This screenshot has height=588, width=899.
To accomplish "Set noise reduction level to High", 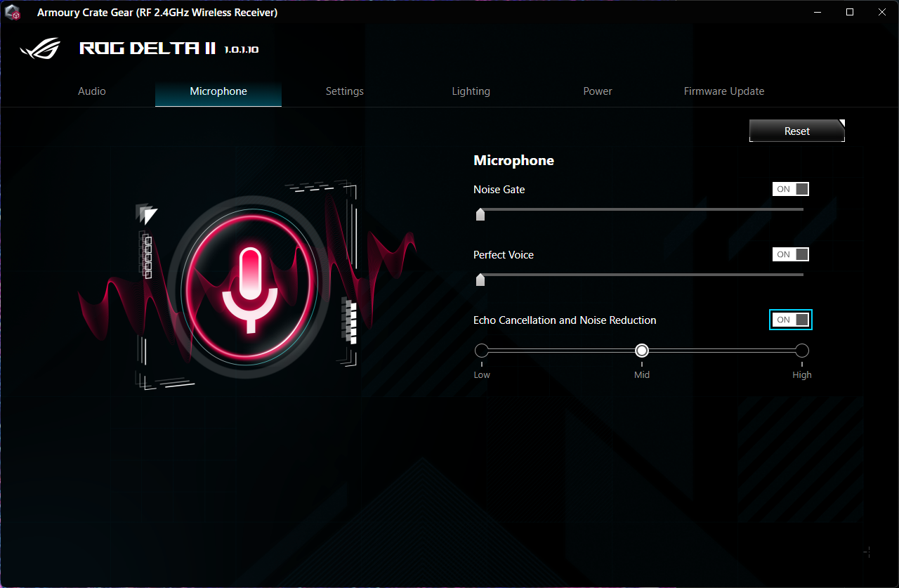I will [x=802, y=351].
